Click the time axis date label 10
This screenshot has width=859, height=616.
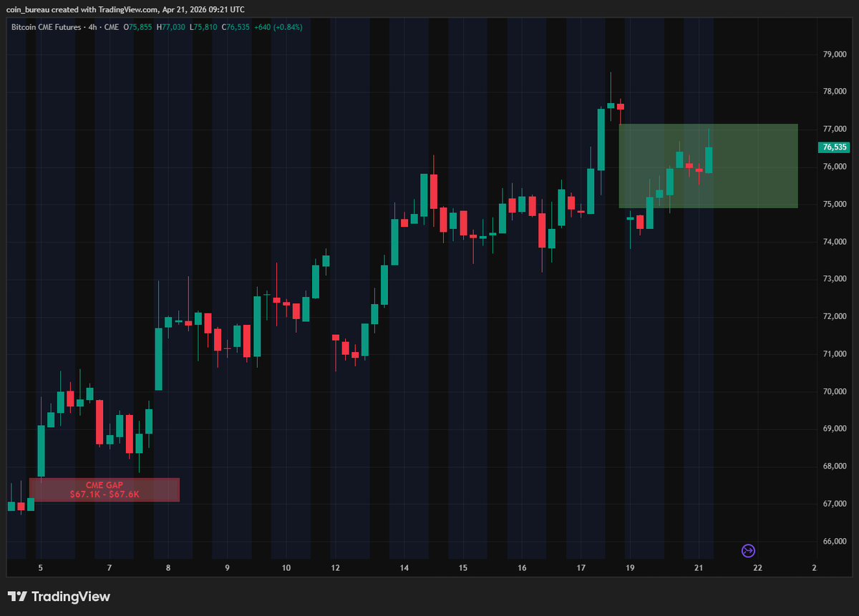(286, 568)
